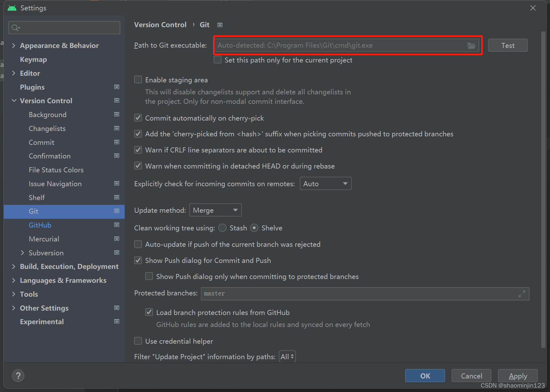Check Show Push dialog only for protected branches
This screenshot has width=550, height=392.
pos(149,276)
